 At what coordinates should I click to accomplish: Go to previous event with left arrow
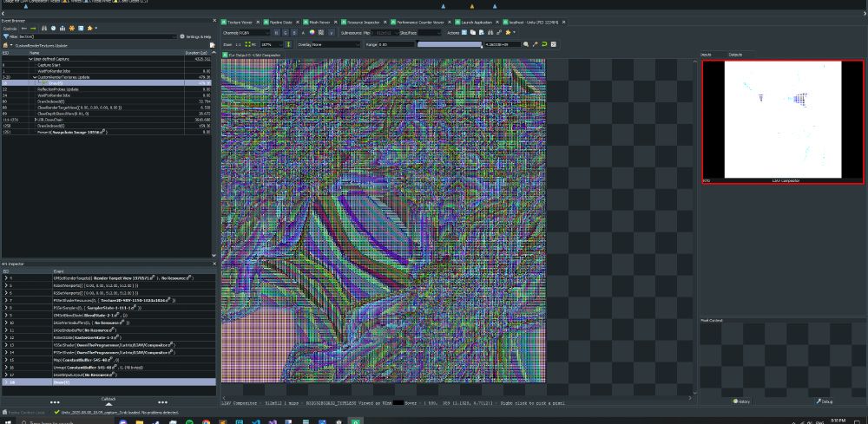coord(24,29)
